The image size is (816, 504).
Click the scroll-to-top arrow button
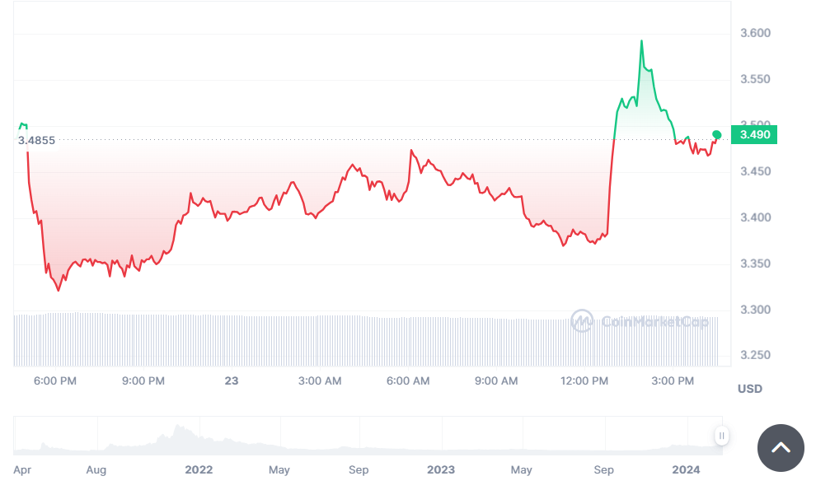pos(781,448)
